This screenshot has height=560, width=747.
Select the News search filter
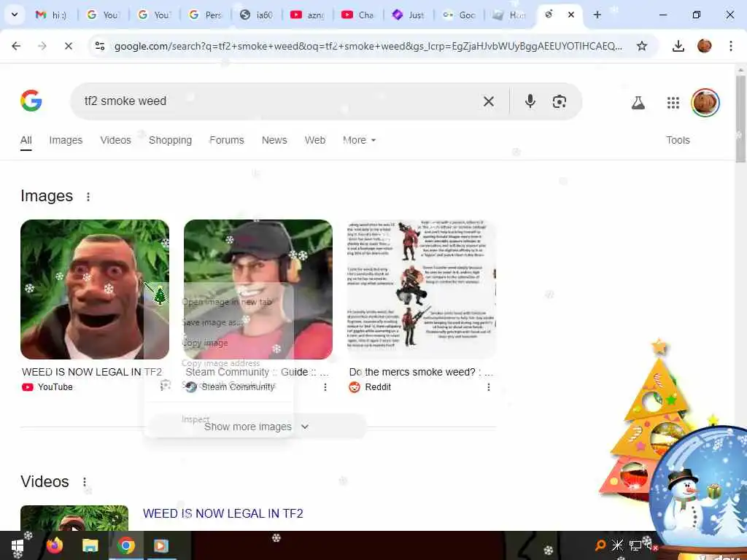point(274,140)
